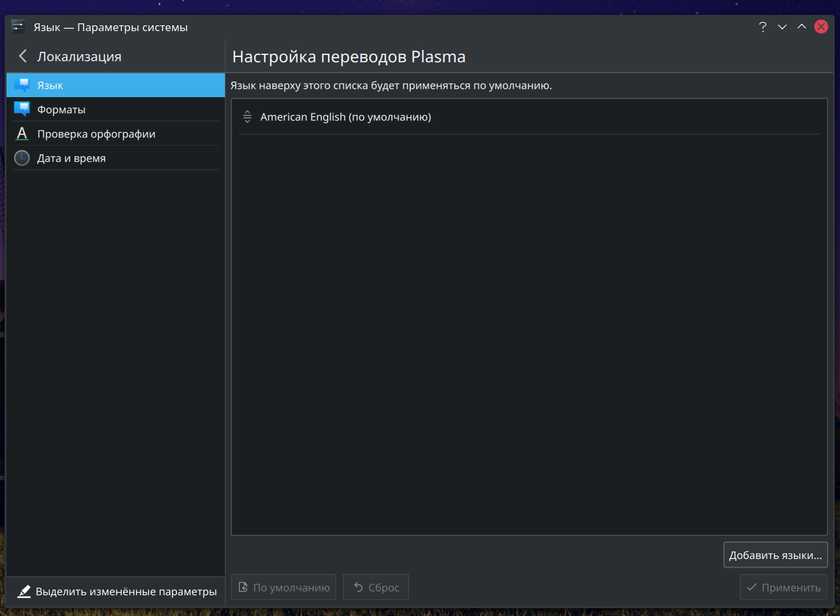Click the Применить button
The width and height of the screenshot is (840, 616).
783,587
